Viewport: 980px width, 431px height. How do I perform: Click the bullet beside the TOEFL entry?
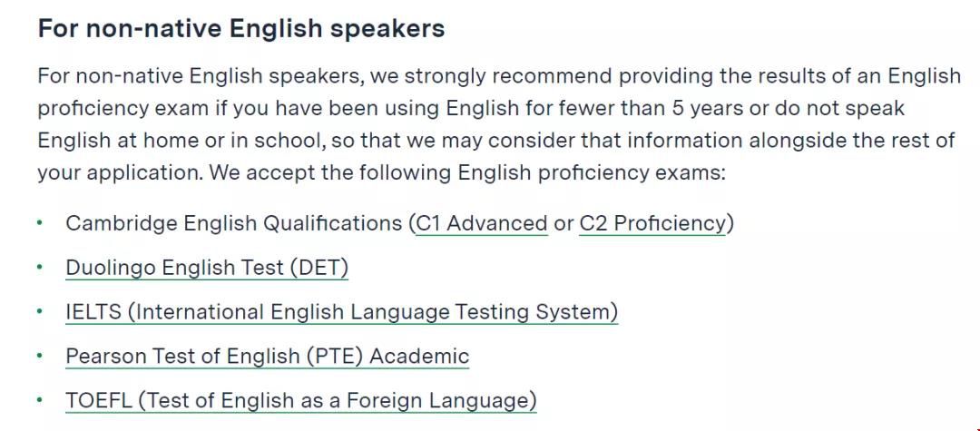coord(40,399)
